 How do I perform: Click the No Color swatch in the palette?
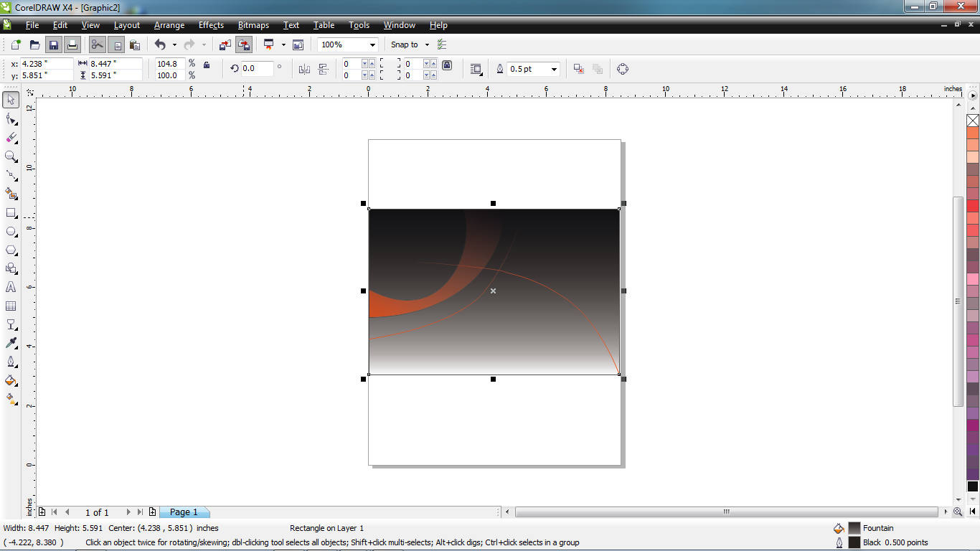pyautogui.click(x=973, y=121)
